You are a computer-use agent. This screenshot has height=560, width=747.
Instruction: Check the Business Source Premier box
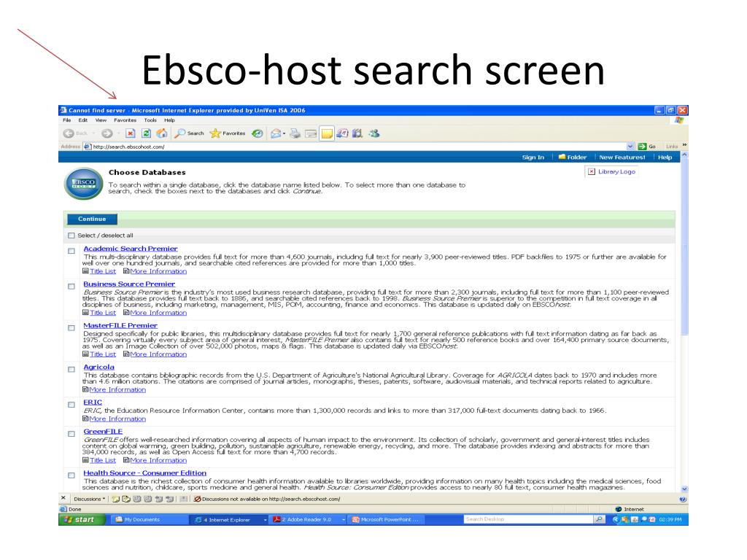coord(71,287)
